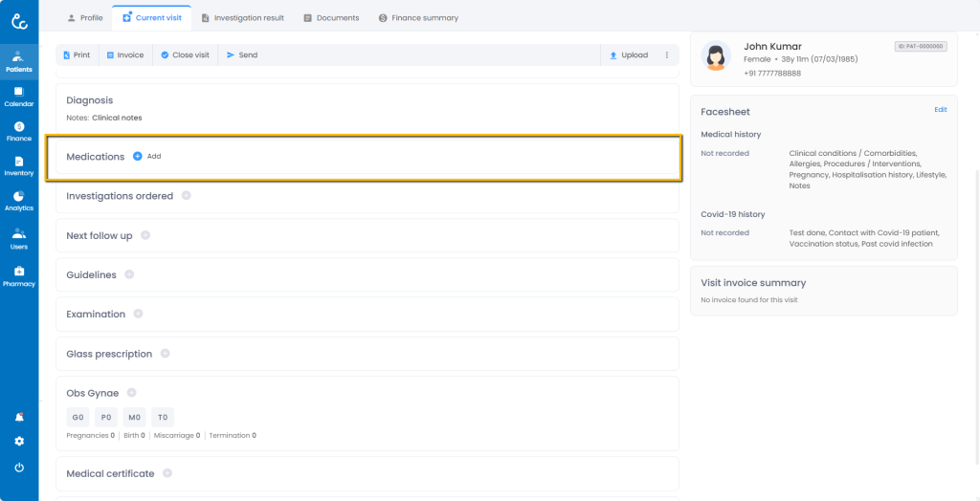The width and height of the screenshot is (980, 501).
Task: Open settings gear in sidebar
Action: tap(19, 442)
